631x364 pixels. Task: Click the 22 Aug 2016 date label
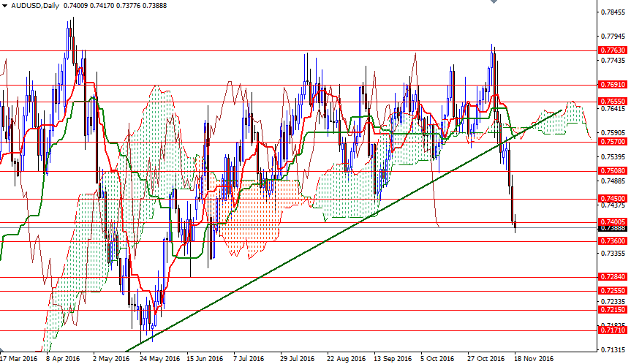coord(346,358)
